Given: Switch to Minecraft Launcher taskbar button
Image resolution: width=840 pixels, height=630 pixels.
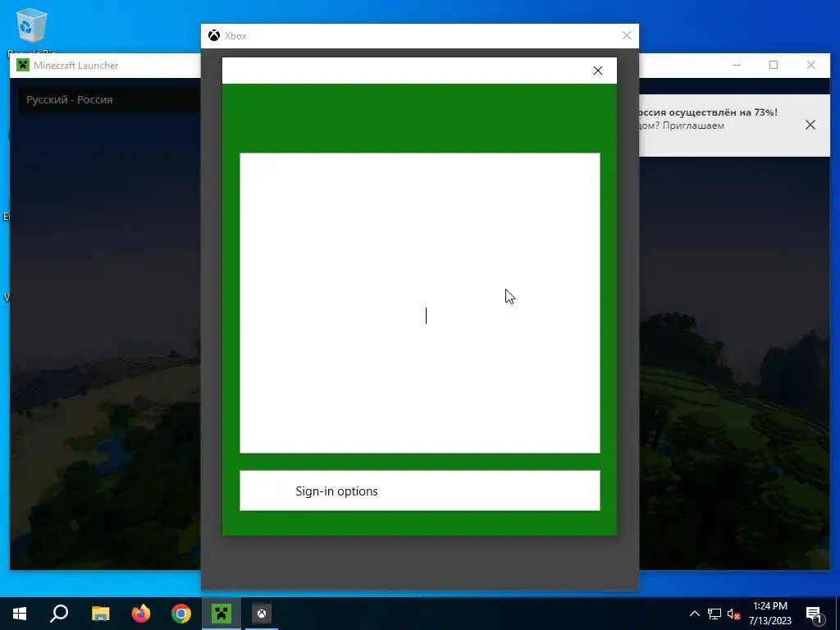Looking at the screenshot, I should pyautogui.click(x=221, y=614).
